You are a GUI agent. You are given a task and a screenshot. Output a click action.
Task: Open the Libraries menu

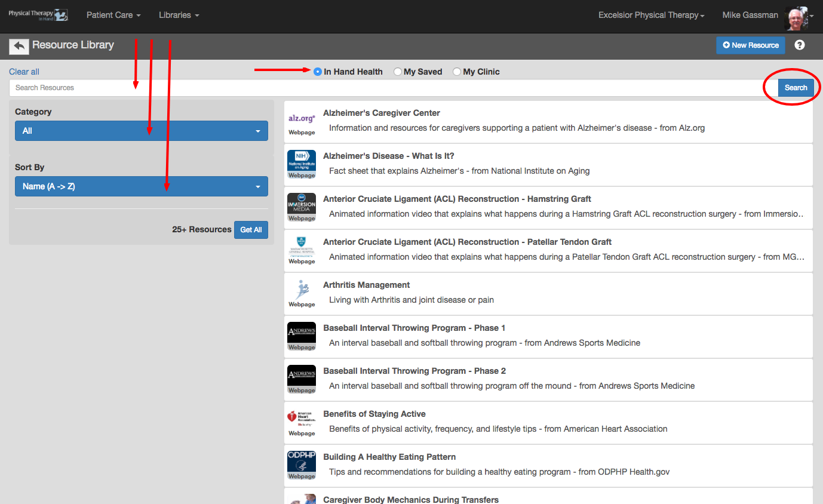(179, 15)
